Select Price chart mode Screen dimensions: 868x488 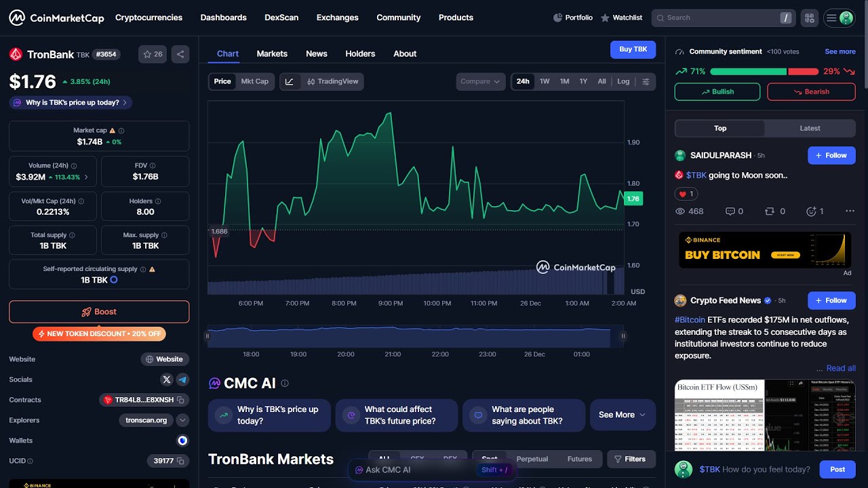coord(222,81)
